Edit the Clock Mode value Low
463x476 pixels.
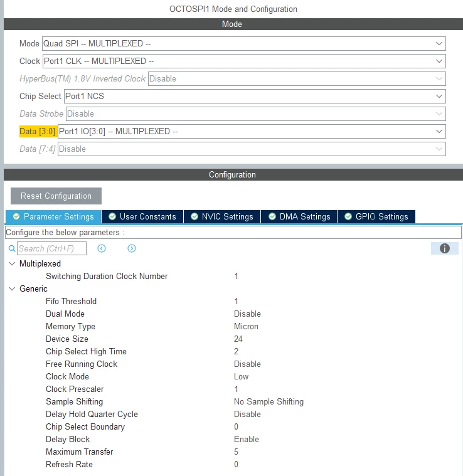pos(242,377)
